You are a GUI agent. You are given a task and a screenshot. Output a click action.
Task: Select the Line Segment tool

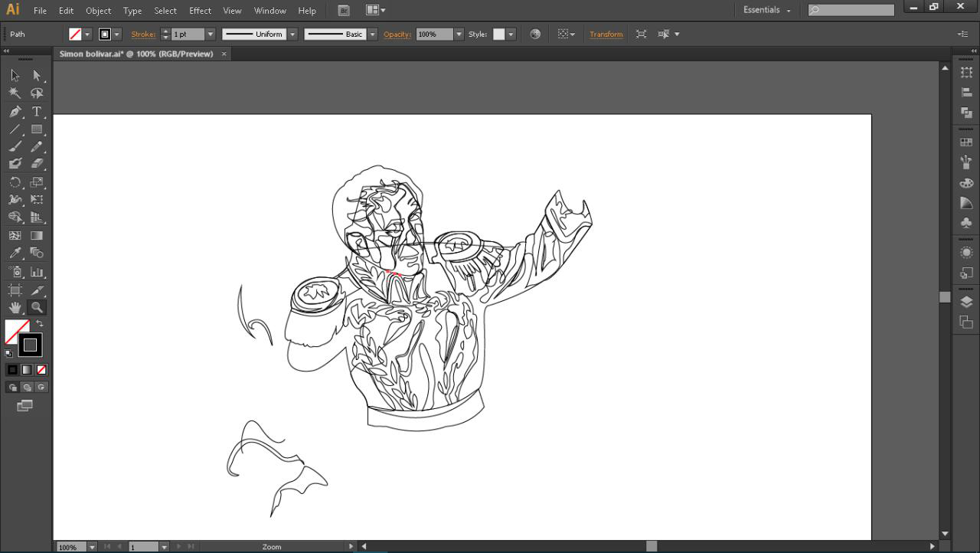[x=15, y=129]
